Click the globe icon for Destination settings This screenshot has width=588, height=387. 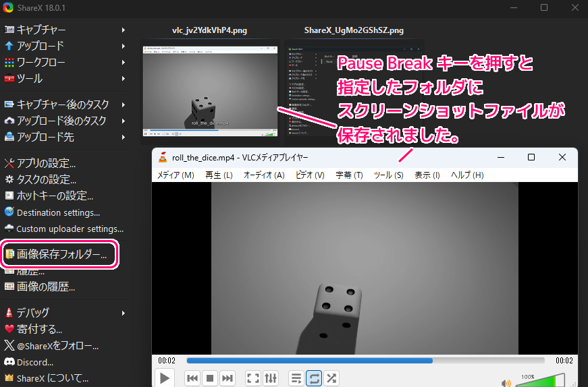pos(9,212)
